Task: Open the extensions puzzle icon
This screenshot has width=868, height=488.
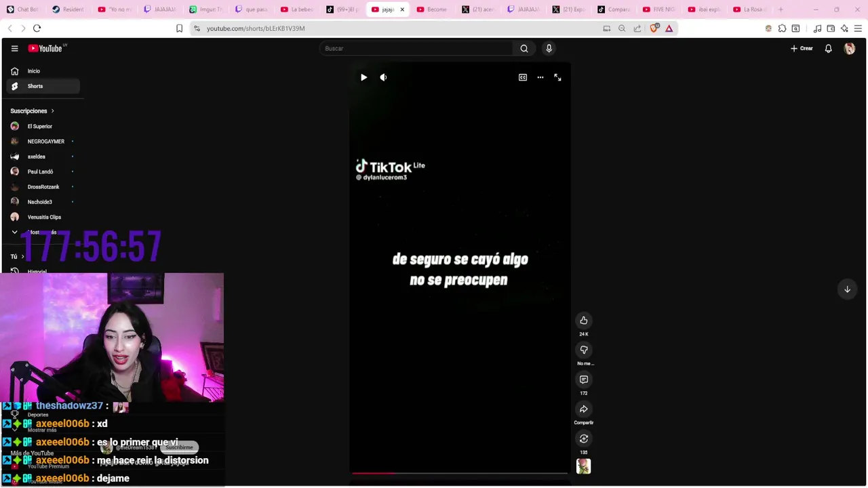Action: tap(782, 28)
